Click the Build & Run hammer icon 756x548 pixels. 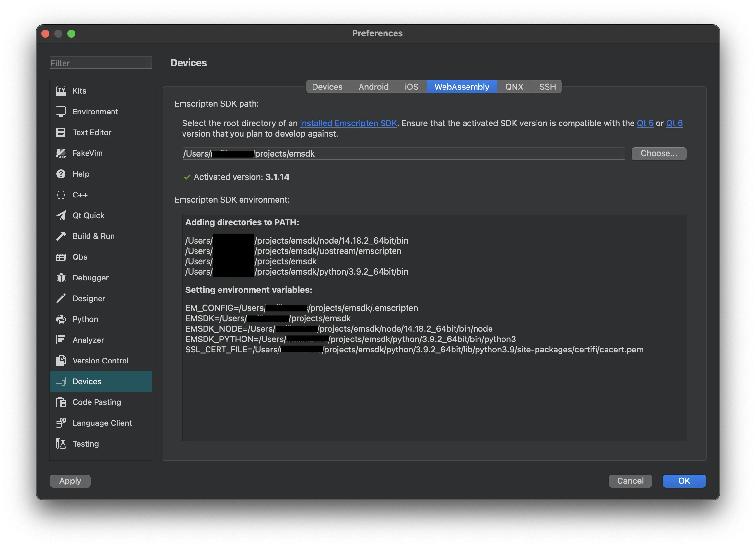(61, 236)
